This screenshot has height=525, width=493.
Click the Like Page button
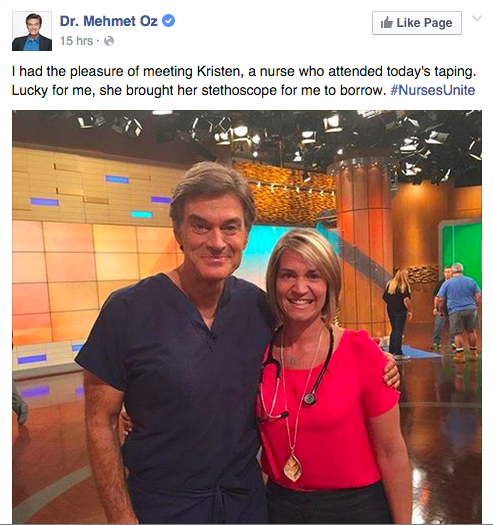(417, 23)
